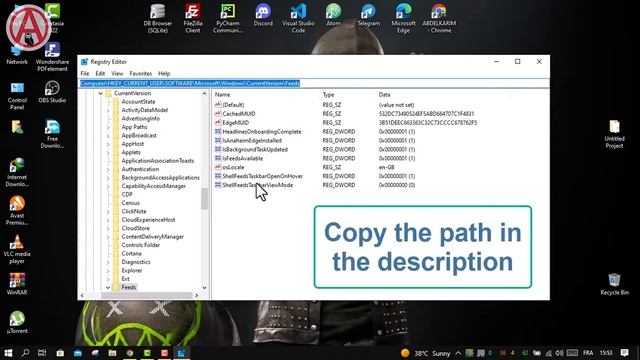Open taskbar search magnifier
This screenshot has width=640, height=360.
coord(25,353)
